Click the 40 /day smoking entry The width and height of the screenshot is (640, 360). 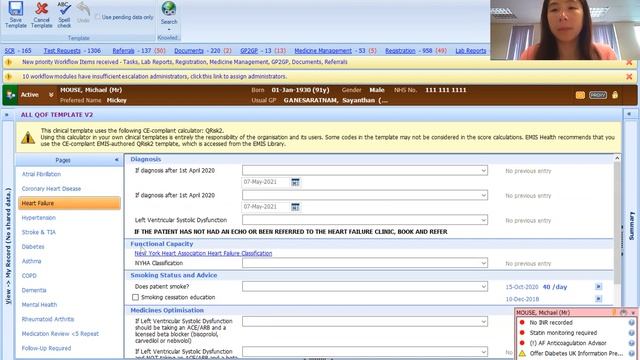click(555, 287)
